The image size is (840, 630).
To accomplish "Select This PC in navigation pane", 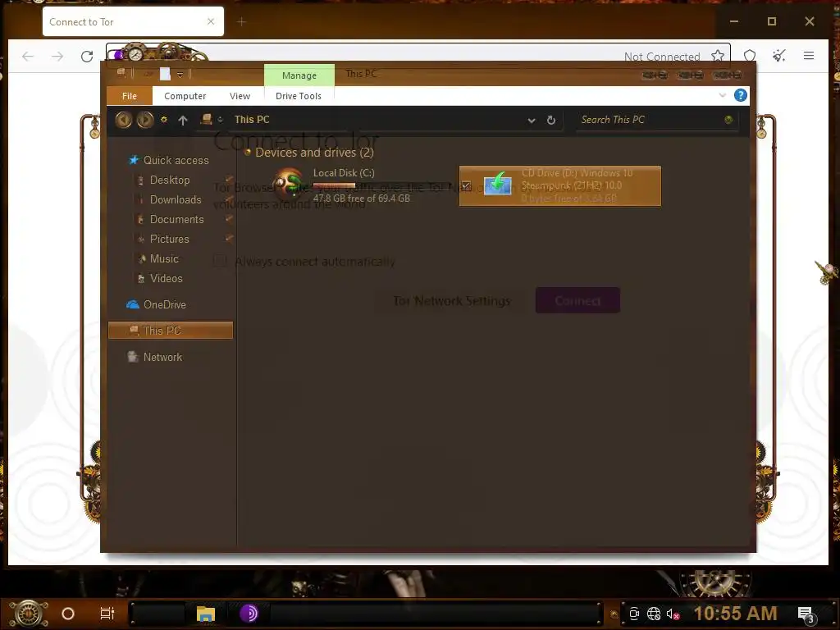I will pyautogui.click(x=171, y=331).
